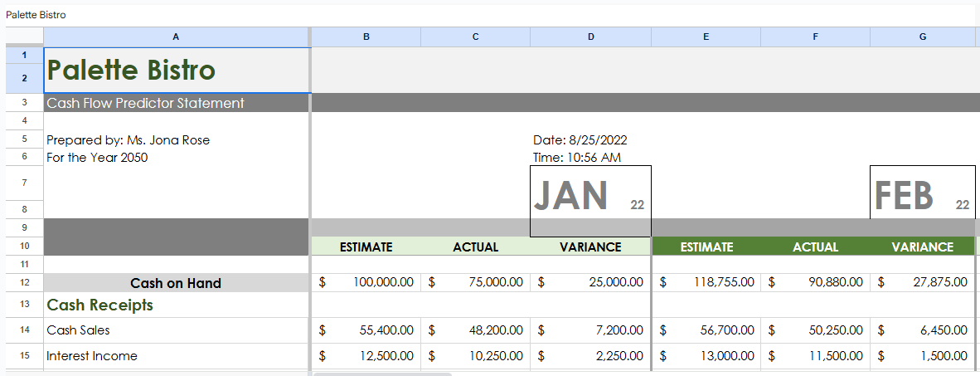Select Cash Sales January actual 48,200.00 cell

tap(475, 330)
